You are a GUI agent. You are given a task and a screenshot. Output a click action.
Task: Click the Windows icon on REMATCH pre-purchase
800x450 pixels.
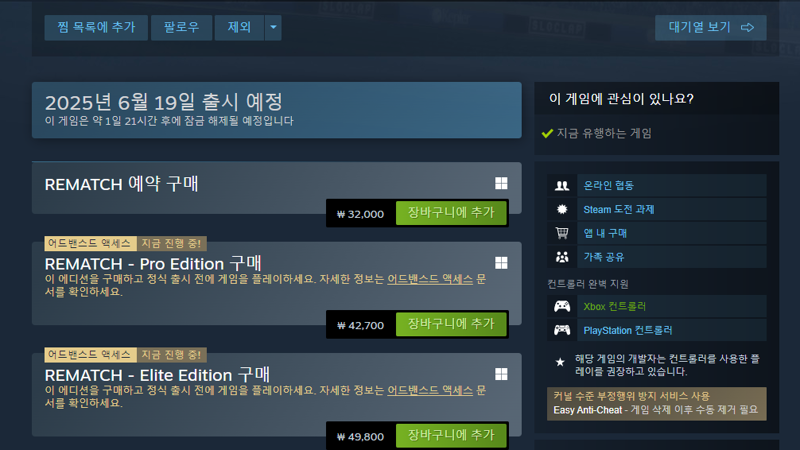tap(501, 183)
